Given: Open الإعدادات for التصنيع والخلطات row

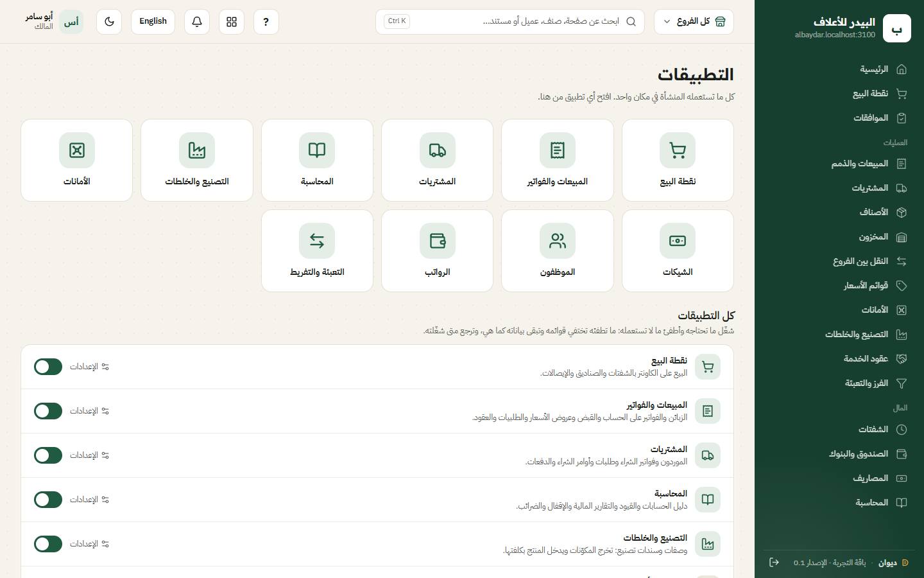Looking at the screenshot, I should (x=89, y=544).
